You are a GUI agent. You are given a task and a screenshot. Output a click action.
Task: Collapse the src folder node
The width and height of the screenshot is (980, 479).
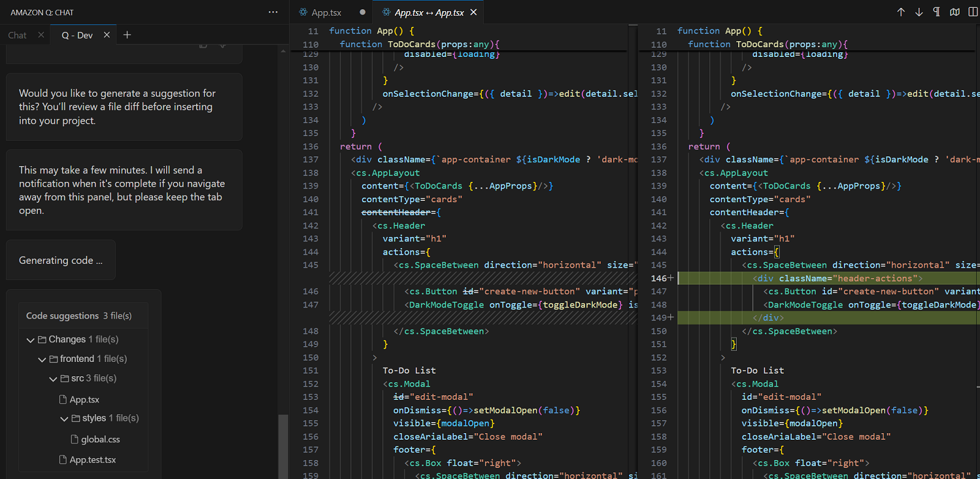pos(53,379)
